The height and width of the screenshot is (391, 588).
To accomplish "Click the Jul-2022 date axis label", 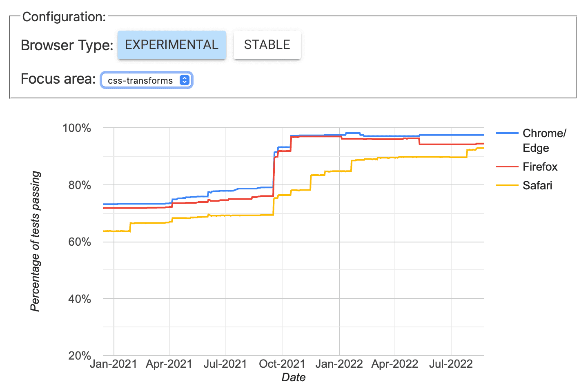I will [x=451, y=364].
